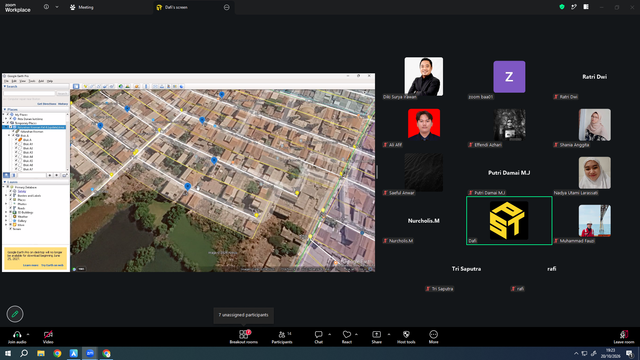This screenshot has height=360, width=640.
Task: Open Windows Start menu
Action: point(8,353)
